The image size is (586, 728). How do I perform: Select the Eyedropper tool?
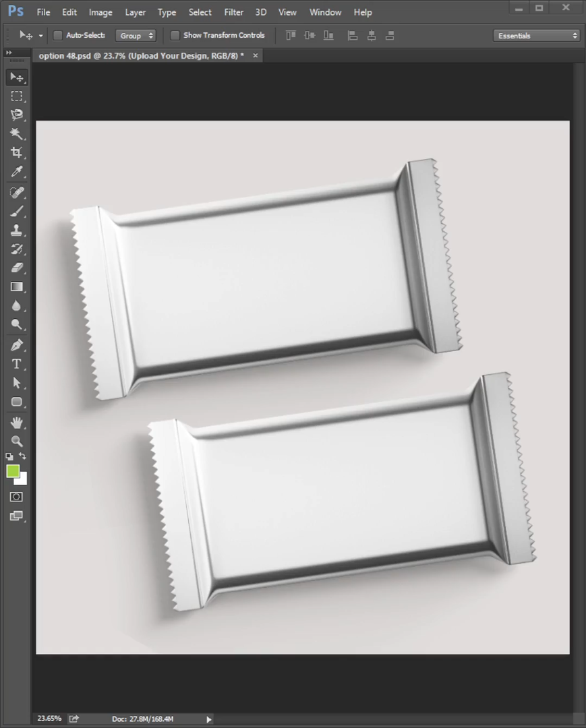(x=17, y=171)
